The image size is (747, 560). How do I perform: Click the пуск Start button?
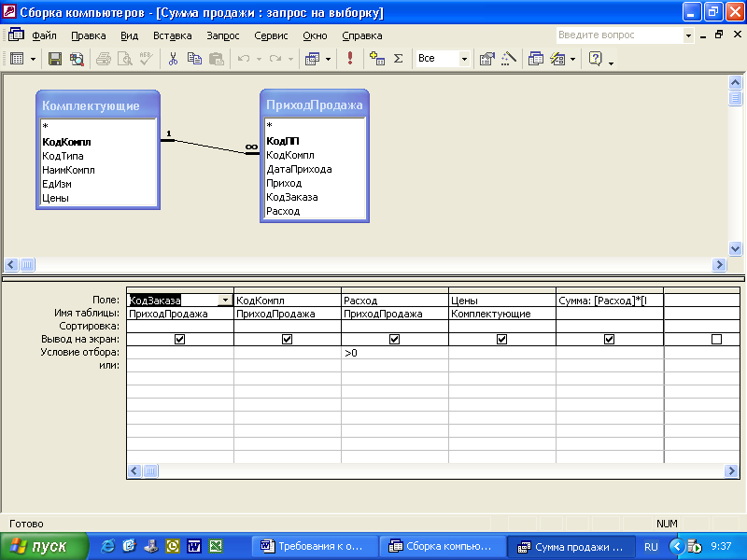point(41,546)
